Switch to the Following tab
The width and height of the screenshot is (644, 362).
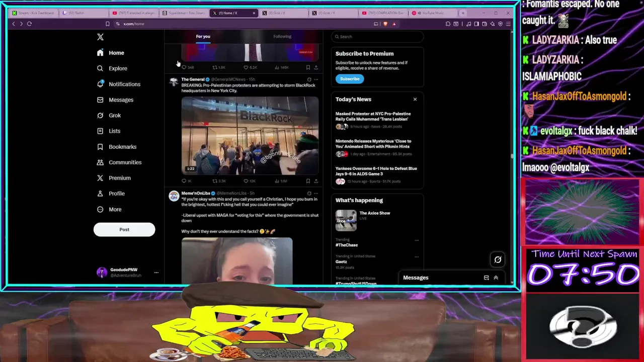coord(282,36)
